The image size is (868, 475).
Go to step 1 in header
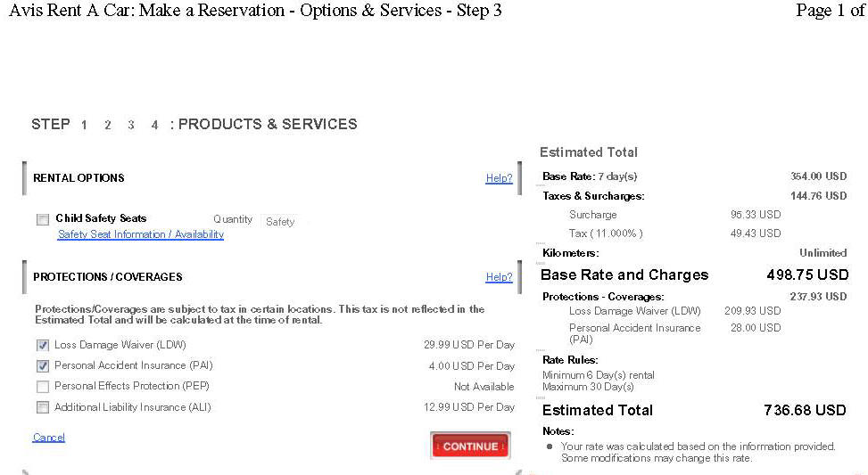(84, 125)
